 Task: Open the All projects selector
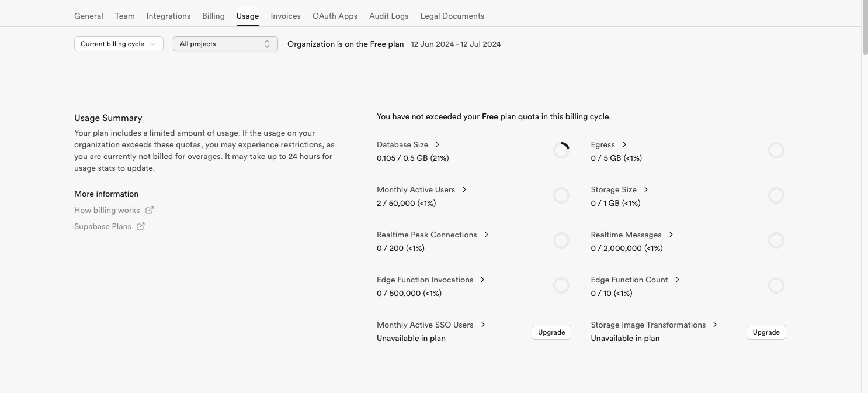pos(225,44)
